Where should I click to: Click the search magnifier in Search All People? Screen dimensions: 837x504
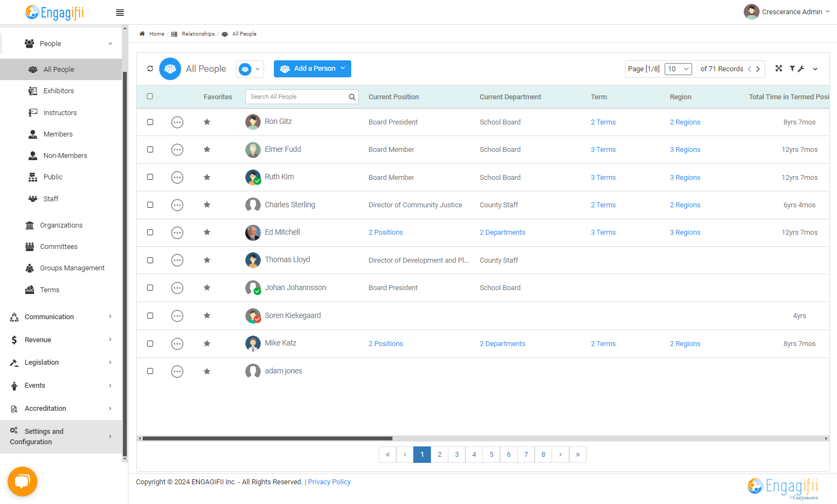coord(352,97)
